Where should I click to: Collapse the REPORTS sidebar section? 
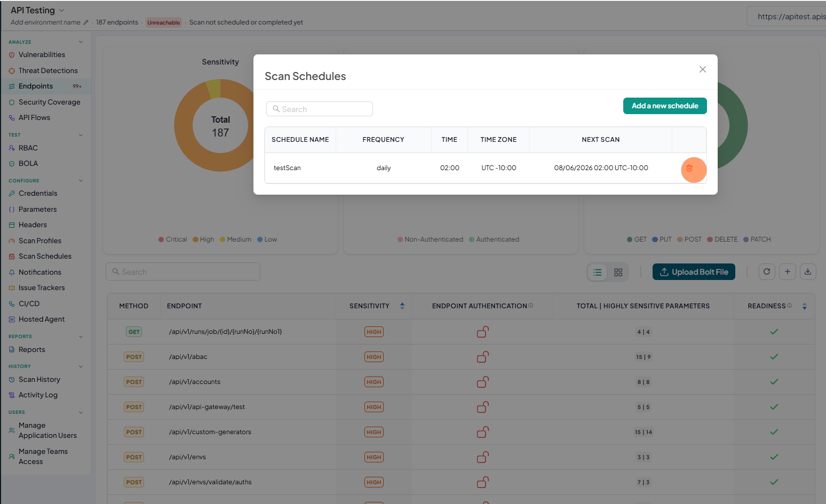click(x=81, y=337)
